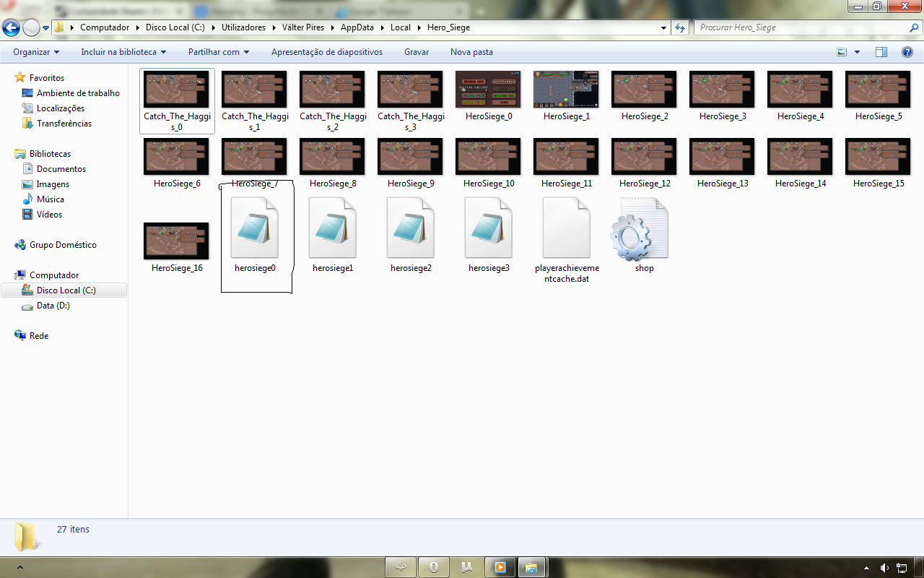The height and width of the screenshot is (578, 924).
Task: Open Ambiente de trabalho in the sidebar
Action: tap(78, 93)
